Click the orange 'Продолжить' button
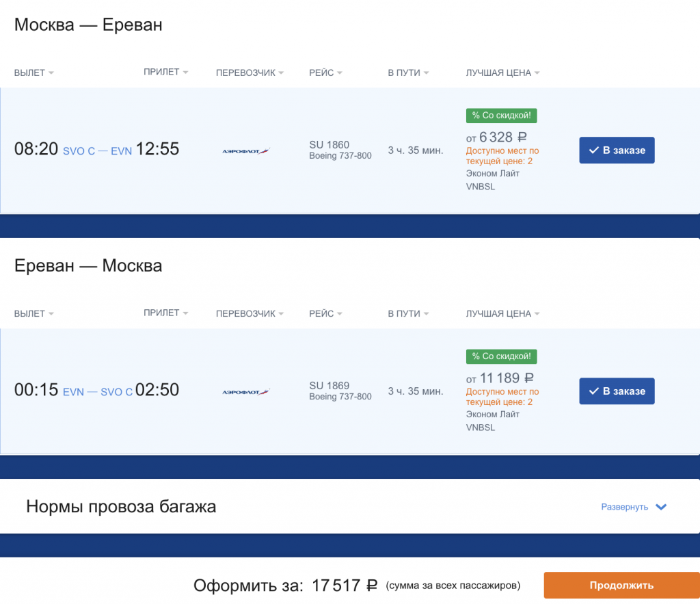The width and height of the screenshot is (700, 604). (x=621, y=586)
